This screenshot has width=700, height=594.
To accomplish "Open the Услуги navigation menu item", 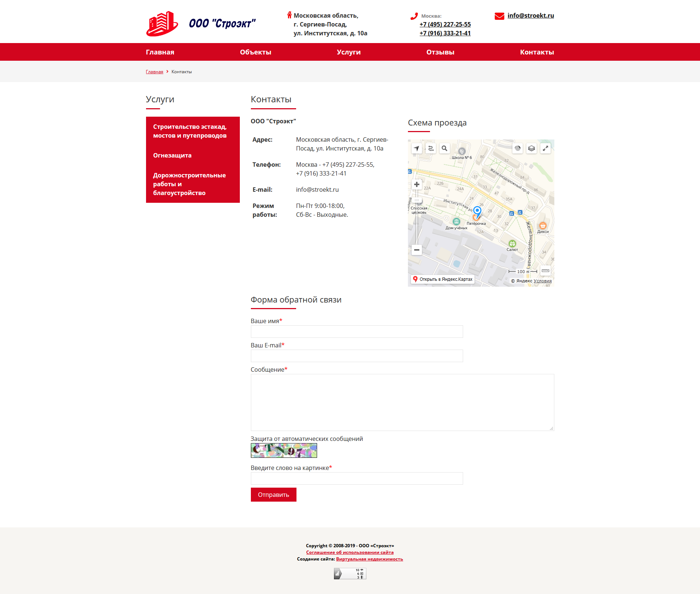I will click(349, 52).
